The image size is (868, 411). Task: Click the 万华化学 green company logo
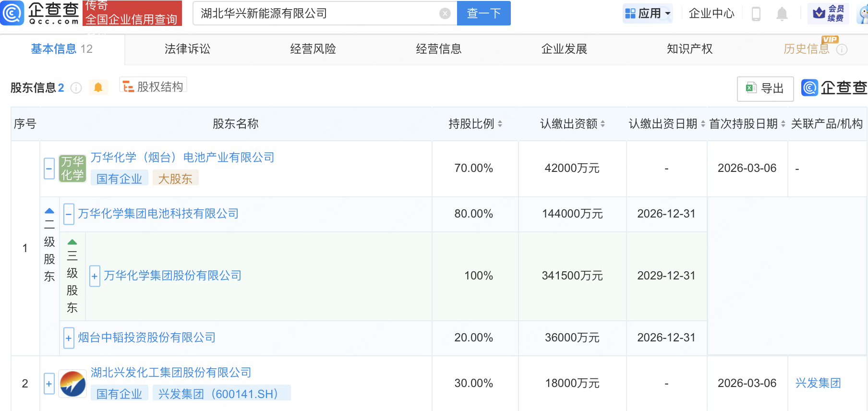[72, 169]
